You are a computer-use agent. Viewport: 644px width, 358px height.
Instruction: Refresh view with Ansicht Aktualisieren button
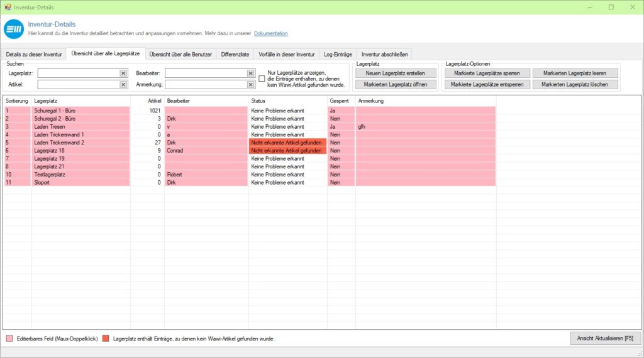click(x=605, y=339)
